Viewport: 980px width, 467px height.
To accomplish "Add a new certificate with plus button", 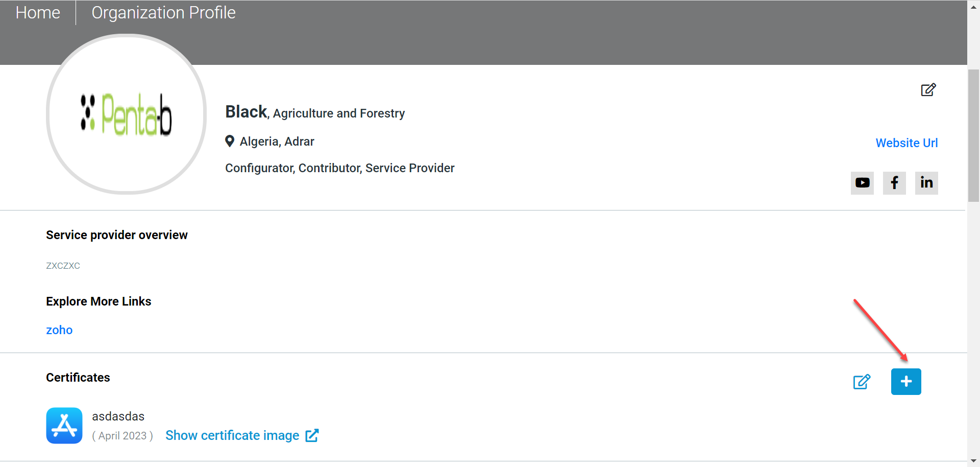I will point(906,382).
